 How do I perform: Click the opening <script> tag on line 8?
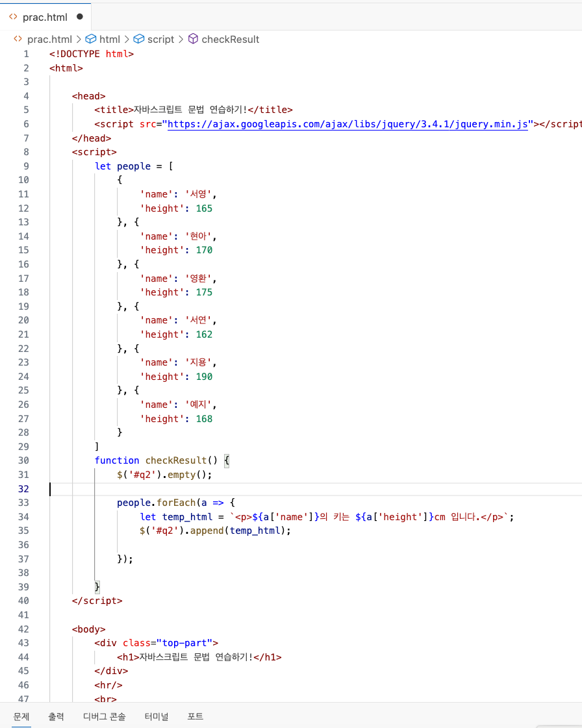(94, 152)
